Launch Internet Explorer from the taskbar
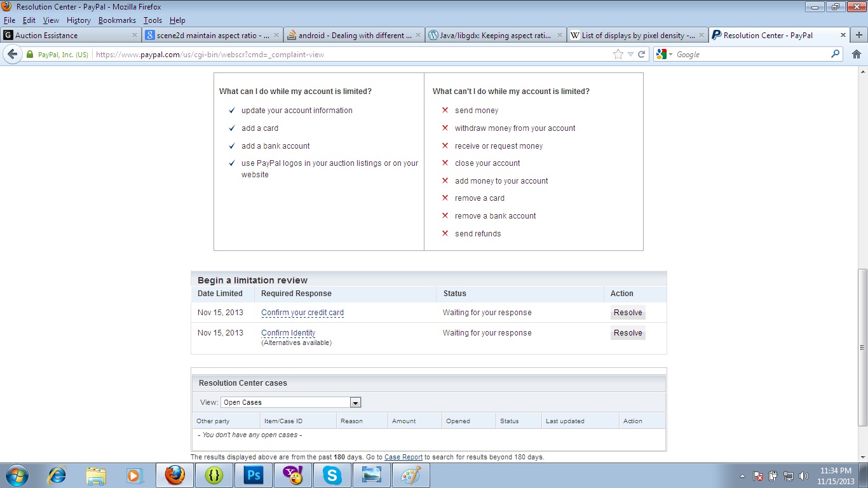 (57, 475)
